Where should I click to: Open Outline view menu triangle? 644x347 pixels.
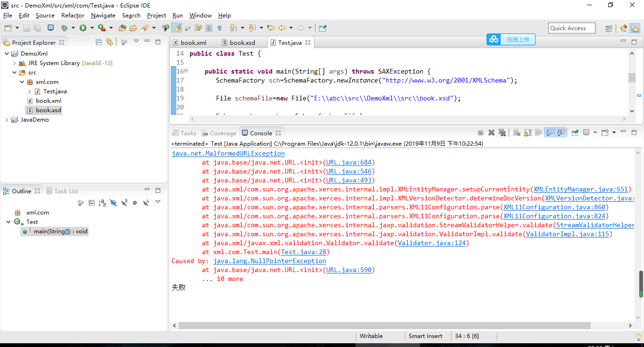coord(158,202)
